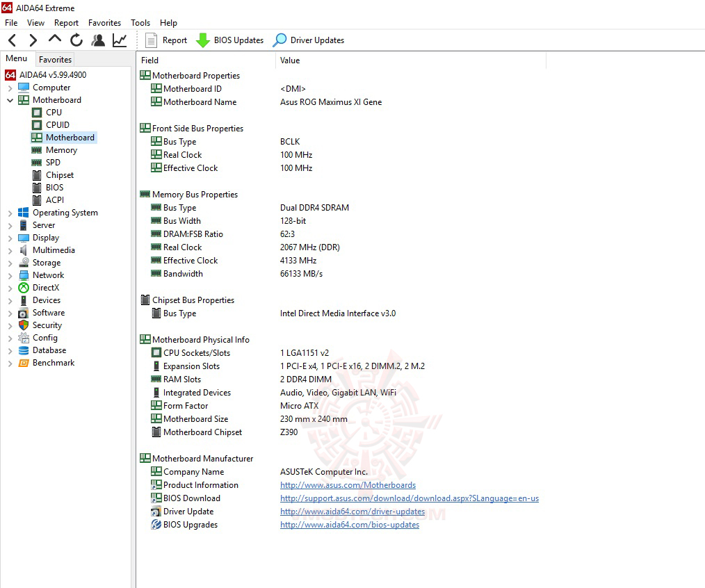Select the SPD chip icon in tree

[37, 163]
